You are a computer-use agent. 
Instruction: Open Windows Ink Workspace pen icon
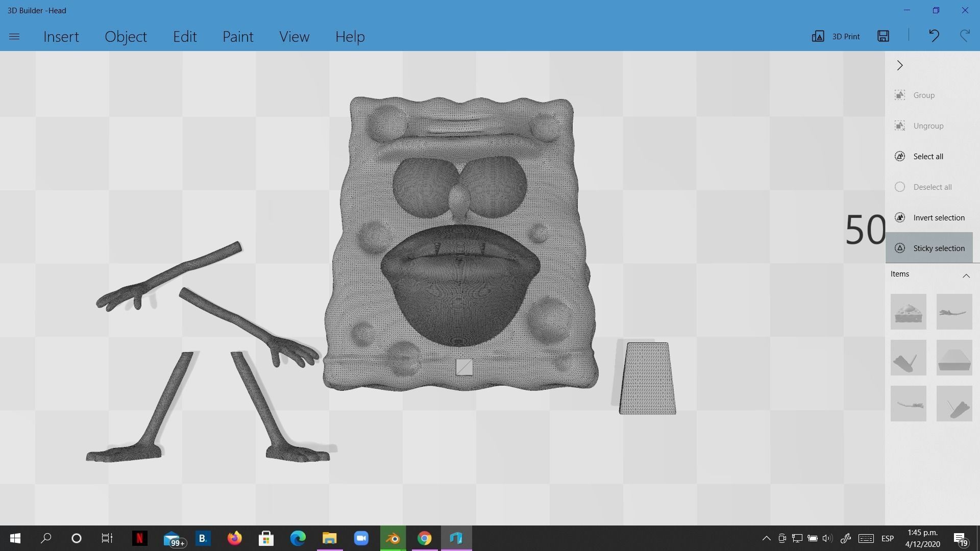tap(845, 538)
